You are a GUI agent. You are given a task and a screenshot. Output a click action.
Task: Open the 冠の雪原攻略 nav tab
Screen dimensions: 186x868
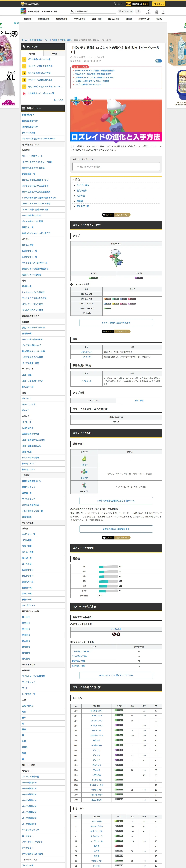pos(62,19)
